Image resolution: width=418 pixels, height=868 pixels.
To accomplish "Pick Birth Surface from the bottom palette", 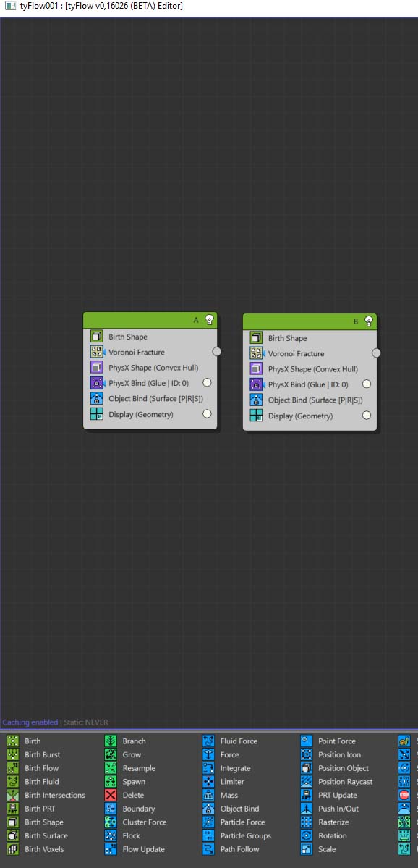I will coord(37,836).
